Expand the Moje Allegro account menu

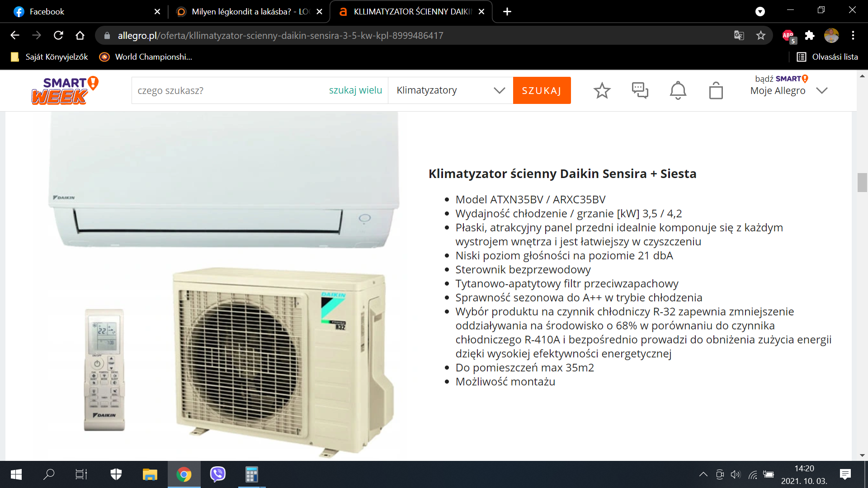click(789, 90)
